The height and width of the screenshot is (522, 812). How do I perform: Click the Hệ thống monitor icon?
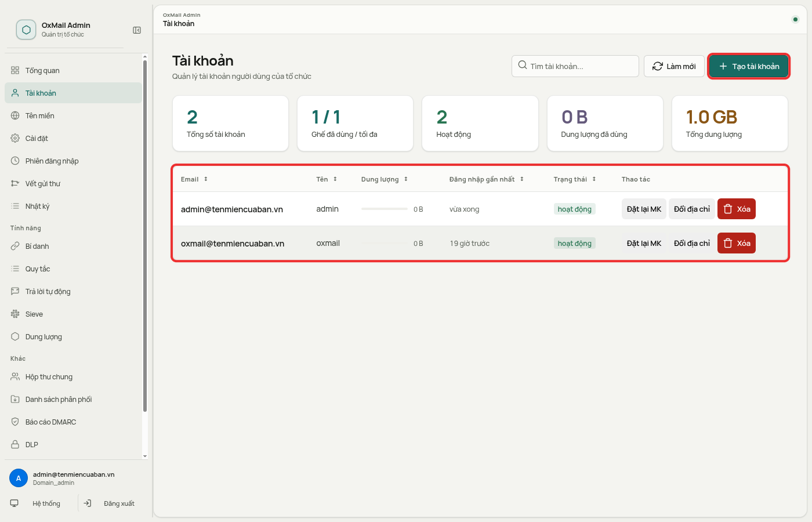[x=14, y=503]
